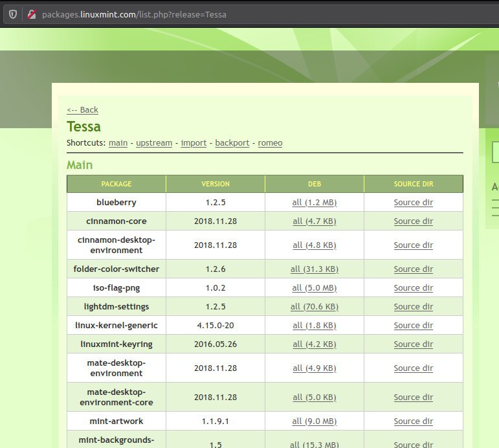499x448 pixels.
Task: Download mate-desktop-environment deb all (4.9 KB)
Action: tap(314, 368)
